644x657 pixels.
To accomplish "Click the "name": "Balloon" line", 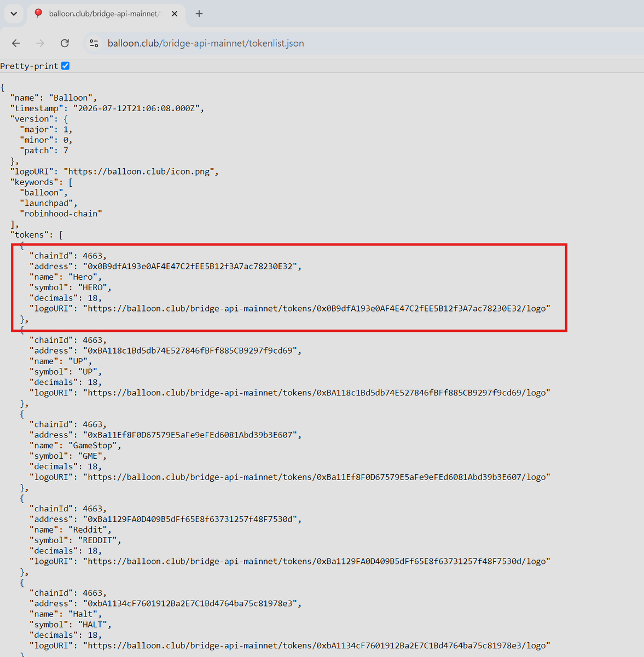I will coord(54,98).
